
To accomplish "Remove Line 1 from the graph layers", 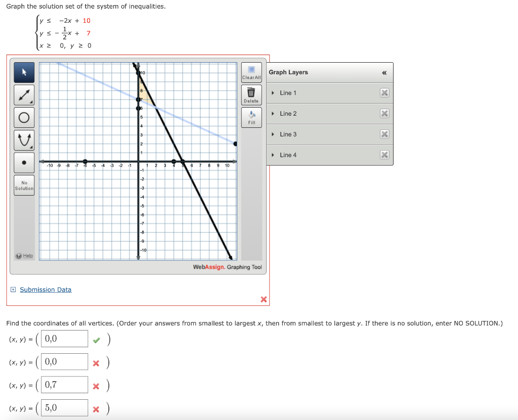I will tap(384, 92).
